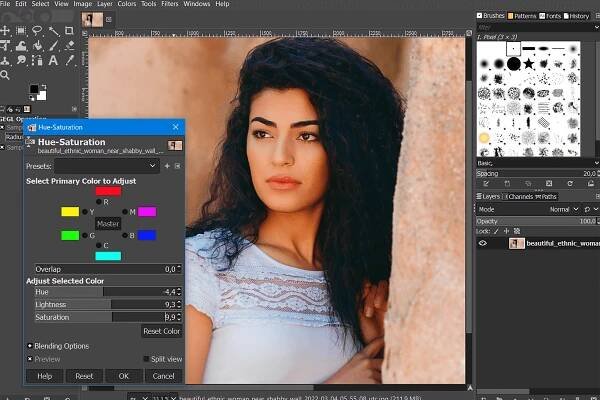Viewport: 600px width, 400px height.
Task: Select the Text tool
Action: [x=53, y=60]
